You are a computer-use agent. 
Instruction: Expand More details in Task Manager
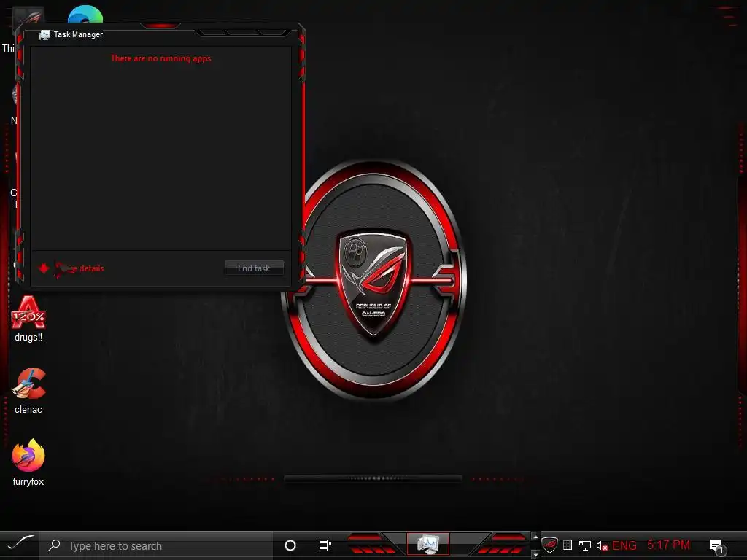(x=71, y=268)
